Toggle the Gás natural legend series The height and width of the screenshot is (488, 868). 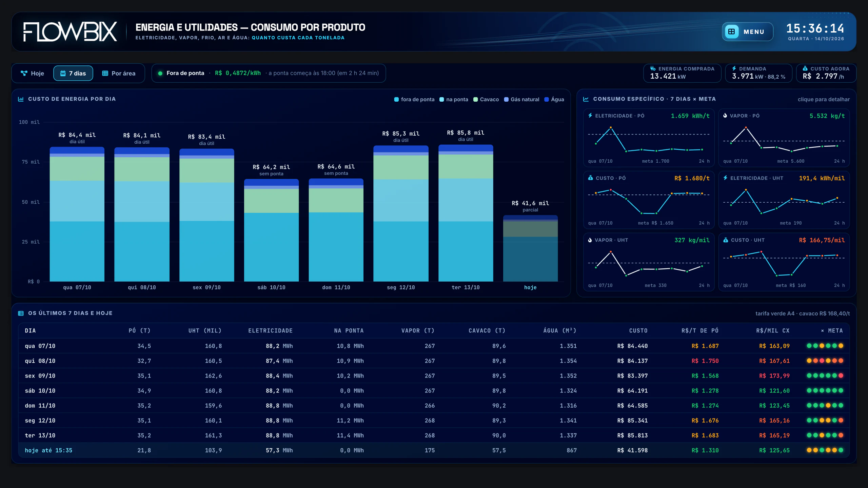pyautogui.click(x=521, y=99)
